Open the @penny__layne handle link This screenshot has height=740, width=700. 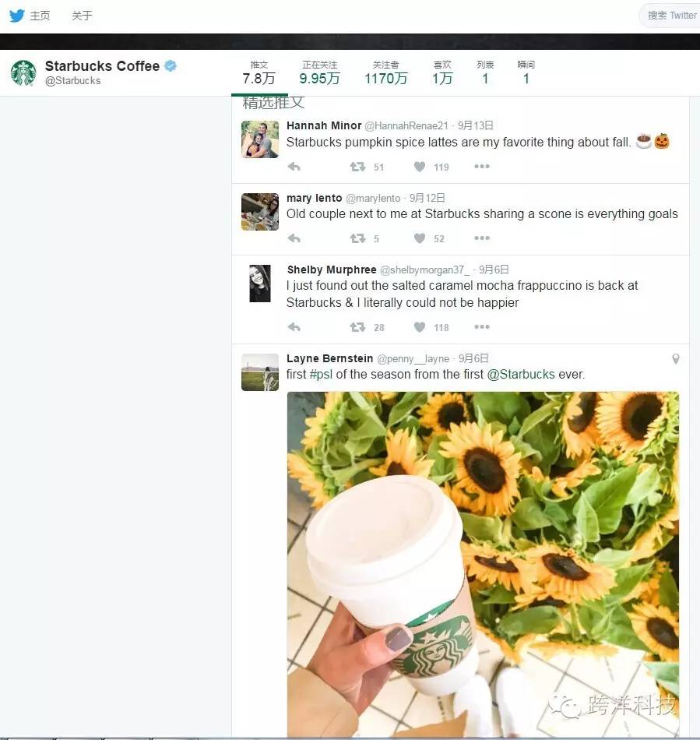click(x=413, y=359)
